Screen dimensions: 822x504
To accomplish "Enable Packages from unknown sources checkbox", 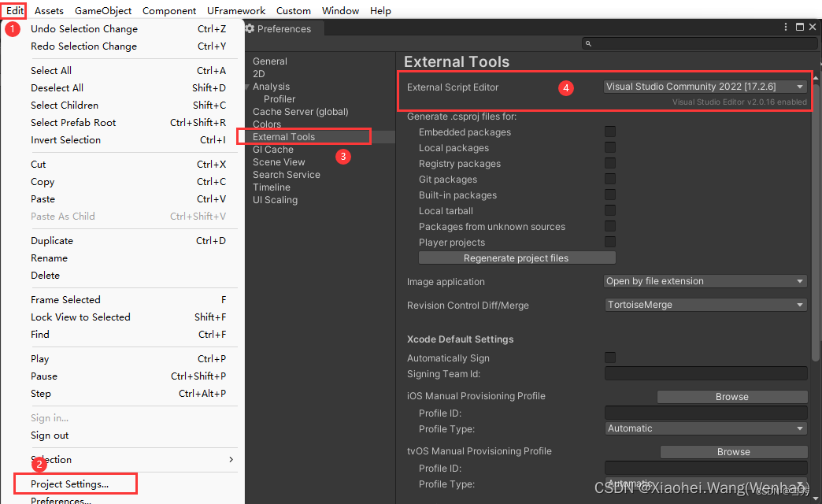I will (x=610, y=226).
